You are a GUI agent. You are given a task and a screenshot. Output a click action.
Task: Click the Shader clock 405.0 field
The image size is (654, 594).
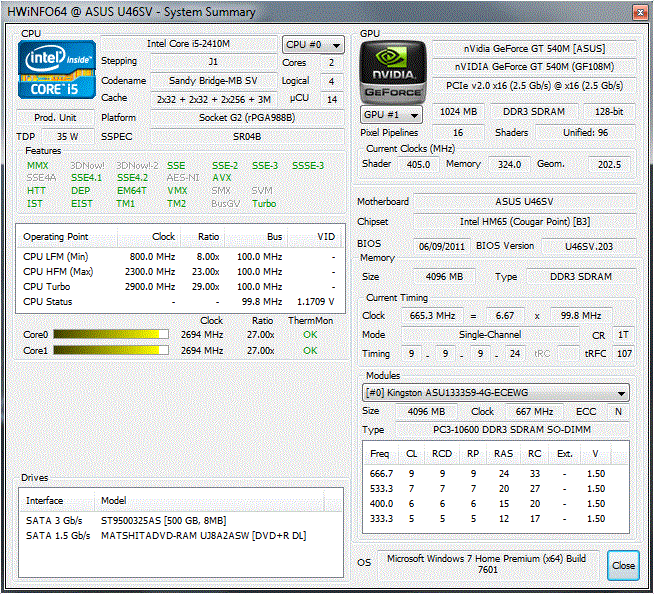(x=418, y=164)
